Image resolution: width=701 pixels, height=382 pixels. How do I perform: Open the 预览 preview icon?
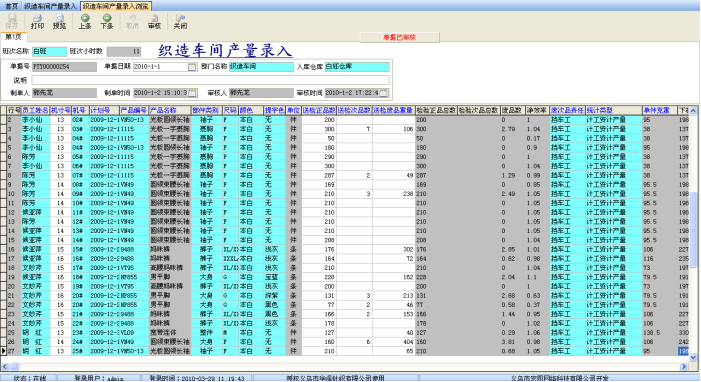click(x=59, y=21)
